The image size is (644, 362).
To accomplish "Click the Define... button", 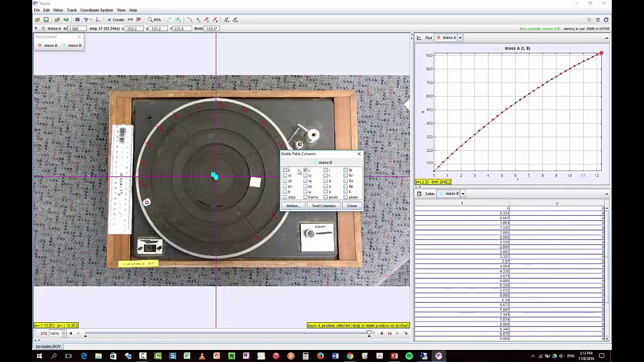I will coord(293,206).
